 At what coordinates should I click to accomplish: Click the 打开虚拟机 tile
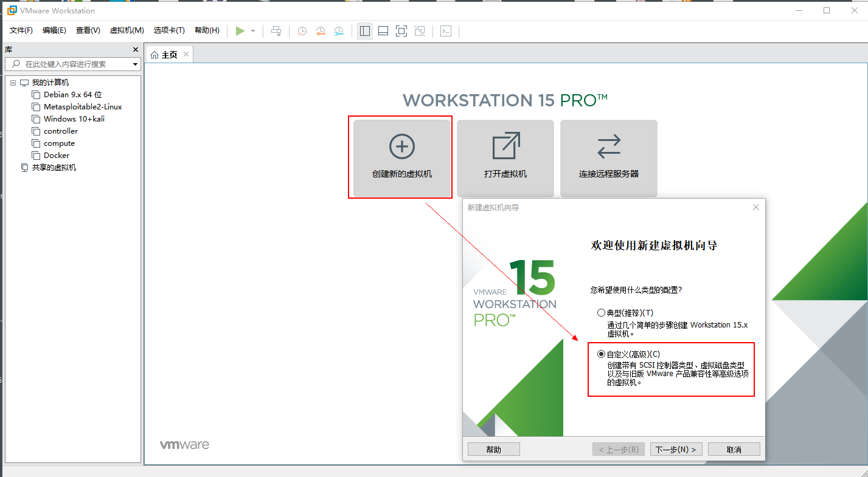pos(505,158)
